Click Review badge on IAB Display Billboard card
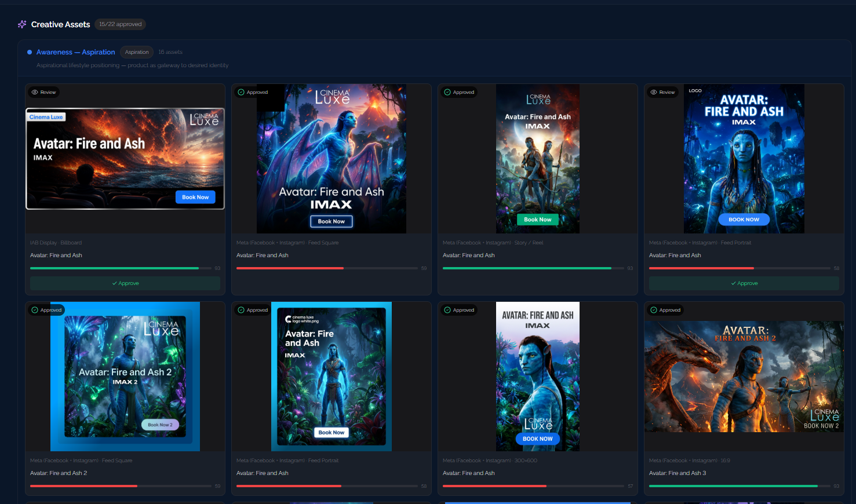This screenshot has height=504, width=856. (x=43, y=92)
